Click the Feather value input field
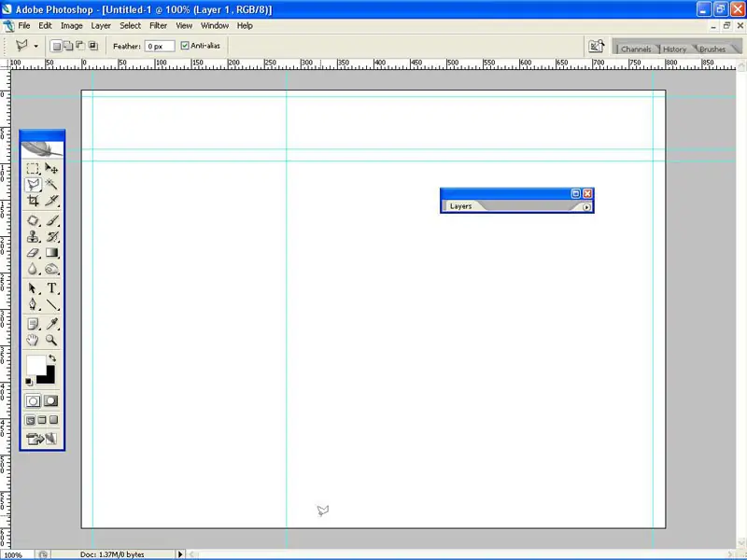Image resolution: width=747 pixels, height=560 pixels. coord(160,46)
